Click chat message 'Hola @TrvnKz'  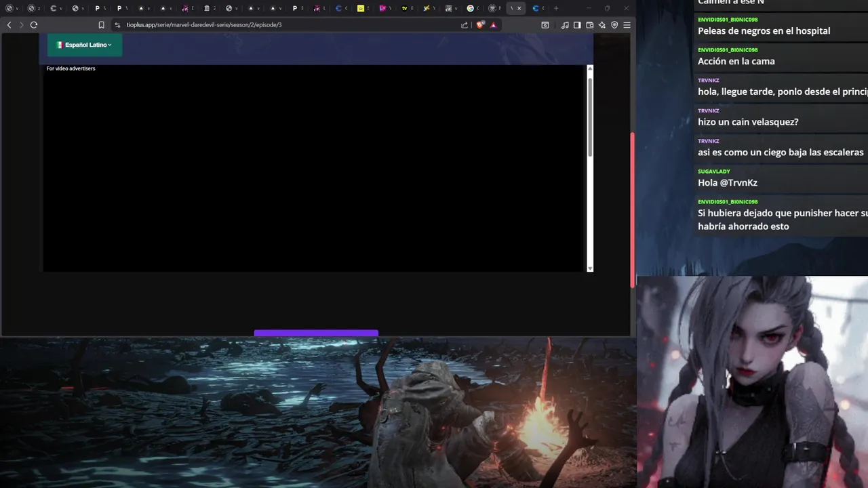[728, 183]
